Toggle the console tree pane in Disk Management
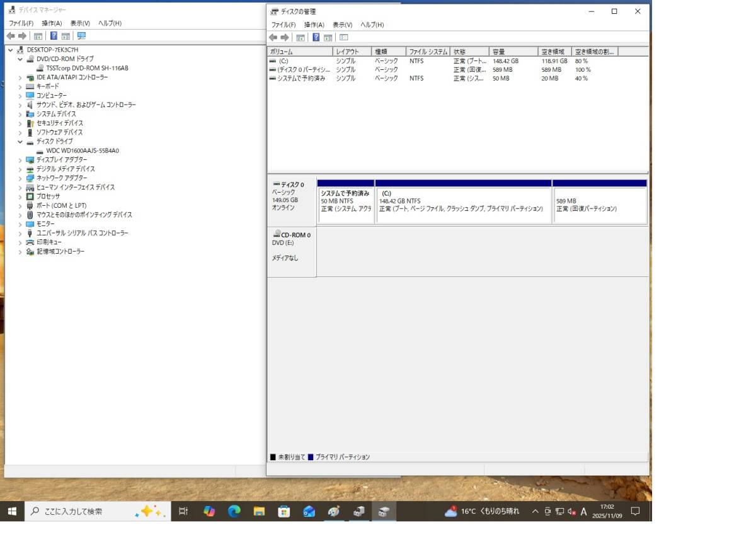 pyautogui.click(x=301, y=37)
